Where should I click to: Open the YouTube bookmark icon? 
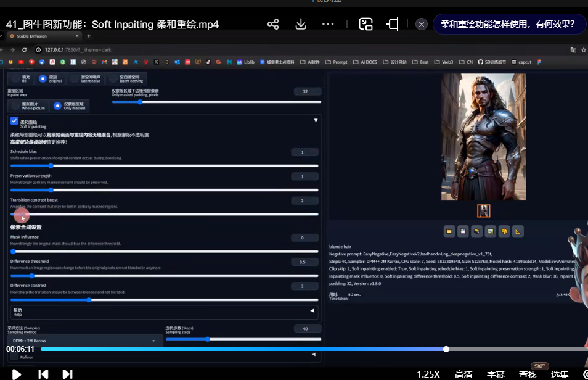(x=21, y=62)
